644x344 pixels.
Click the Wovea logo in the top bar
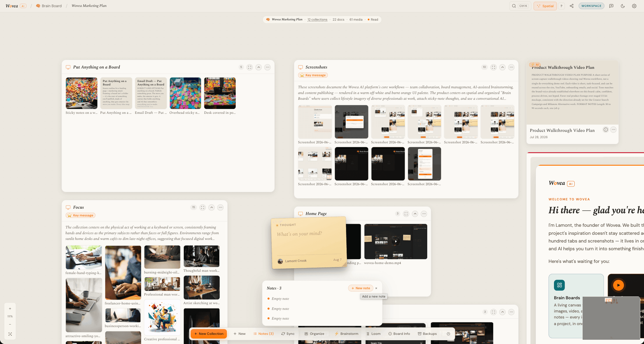coord(12,6)
